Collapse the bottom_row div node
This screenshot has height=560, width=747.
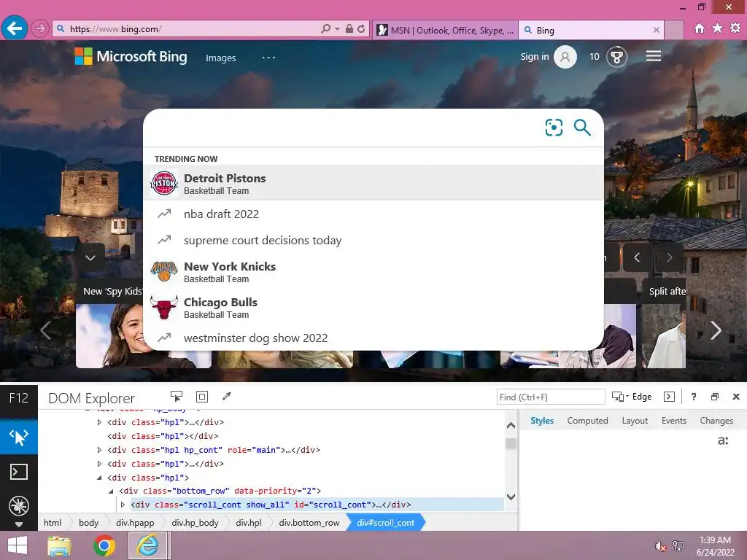tap(111, 491)
